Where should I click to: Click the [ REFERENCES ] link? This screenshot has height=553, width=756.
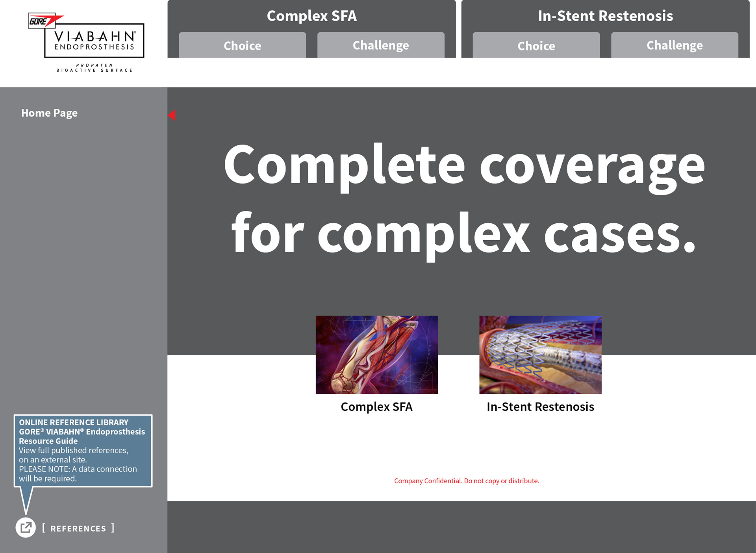[78, 528]
